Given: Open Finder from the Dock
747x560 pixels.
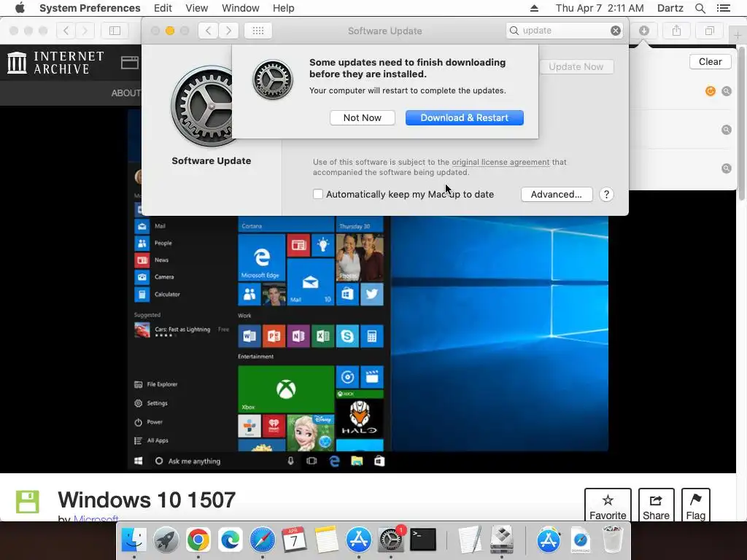Looking at the screenshot, I should coord(134,540).
